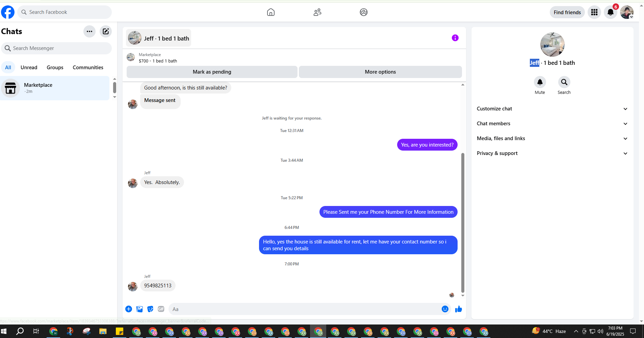Click the Facebook logo
The width and height of the screenshot is (644, 338).
coord(8,12)
